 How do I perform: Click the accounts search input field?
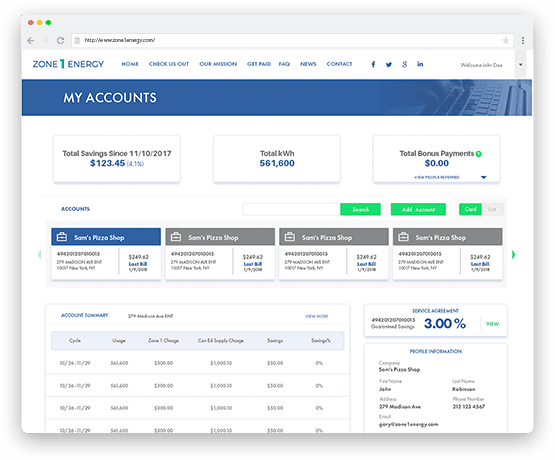pyautogui.click(x=291, y=209)
